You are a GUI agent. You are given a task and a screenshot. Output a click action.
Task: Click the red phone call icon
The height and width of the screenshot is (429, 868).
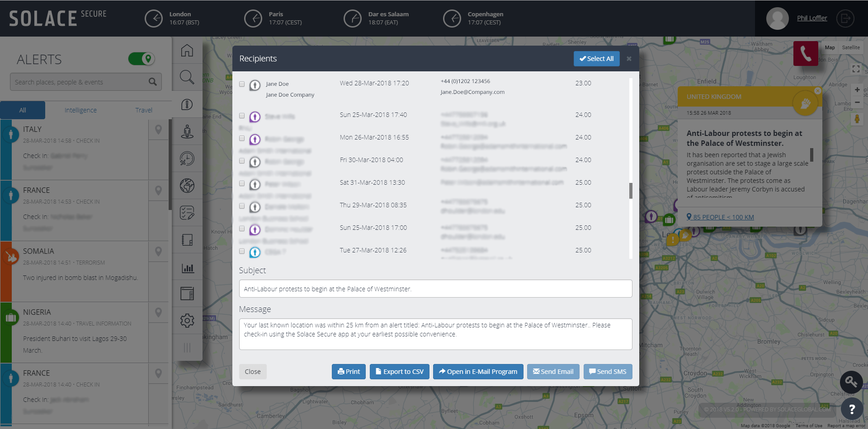tap(806, 53)
